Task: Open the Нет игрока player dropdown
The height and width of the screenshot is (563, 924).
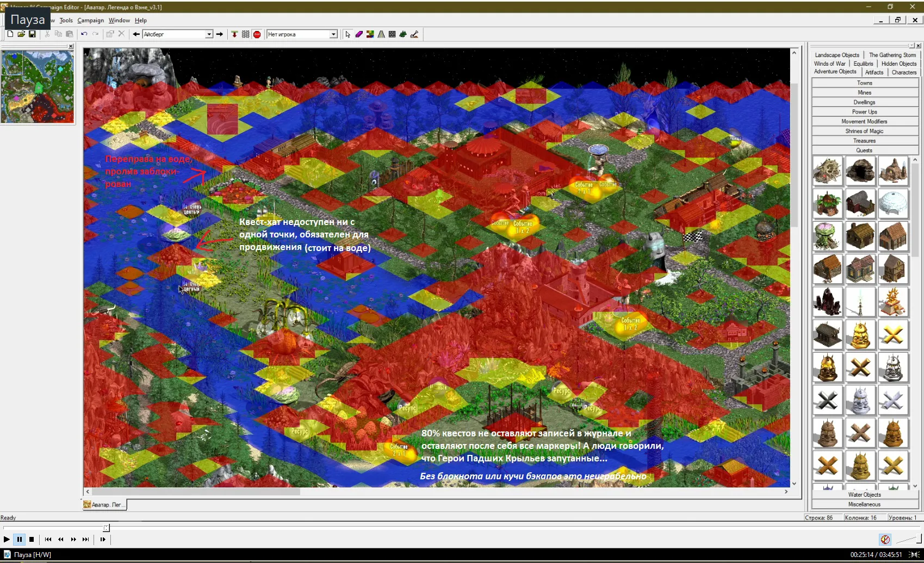Action: 333,34
